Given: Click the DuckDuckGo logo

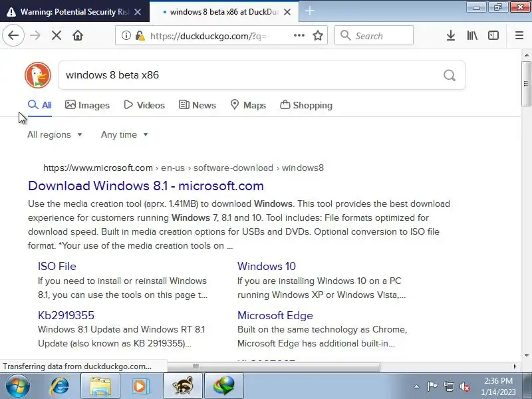Looking at the screenshot, I should [x=38, y=75].
